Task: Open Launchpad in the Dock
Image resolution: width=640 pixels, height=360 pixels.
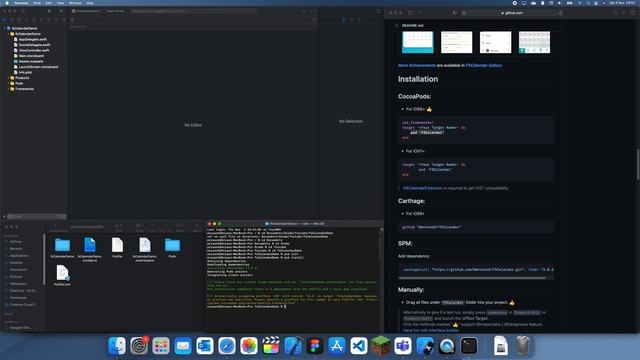Action: tap(161, 346)
